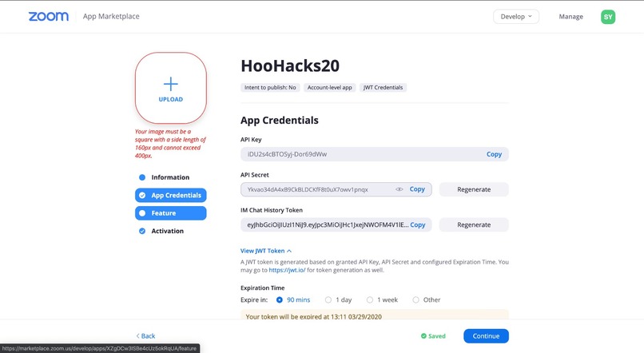Screen dimensions: 644x353
Task: Open the Manage page
Action: pos(571,17)
